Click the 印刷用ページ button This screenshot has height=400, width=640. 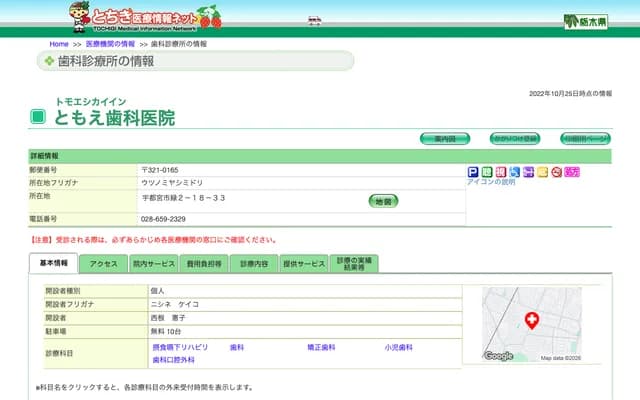pyautogui.click(x=585, y=139)
